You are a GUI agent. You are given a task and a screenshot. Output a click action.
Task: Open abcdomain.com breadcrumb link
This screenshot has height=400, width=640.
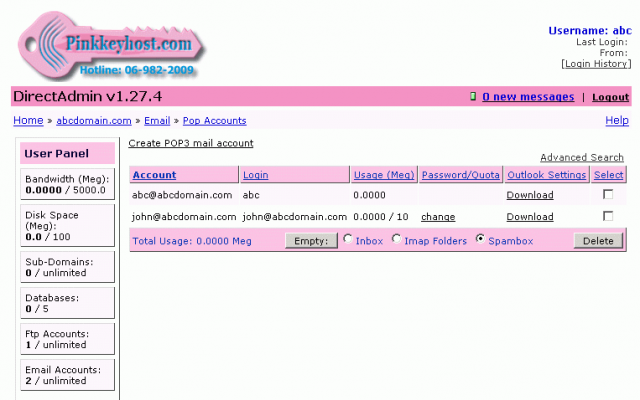94,120
